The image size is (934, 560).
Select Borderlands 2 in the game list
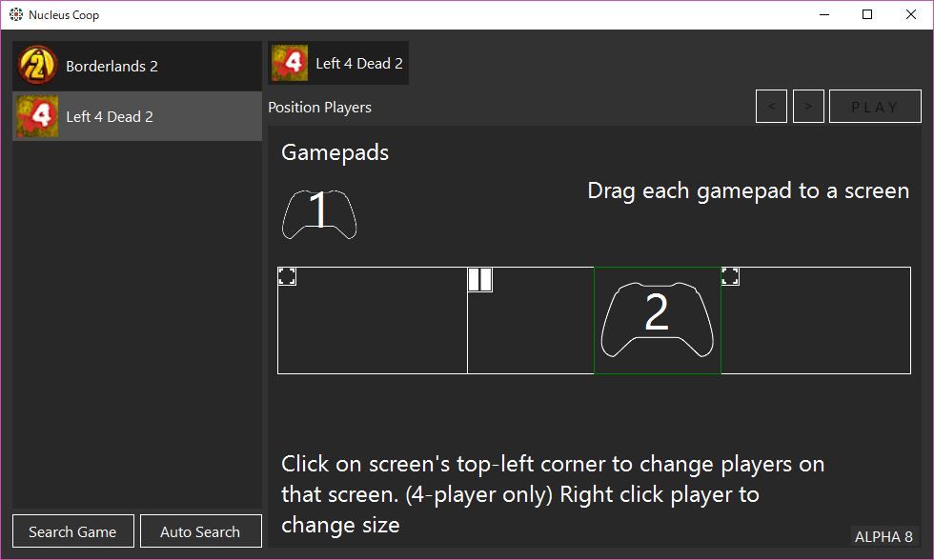[x=137, y=66]
